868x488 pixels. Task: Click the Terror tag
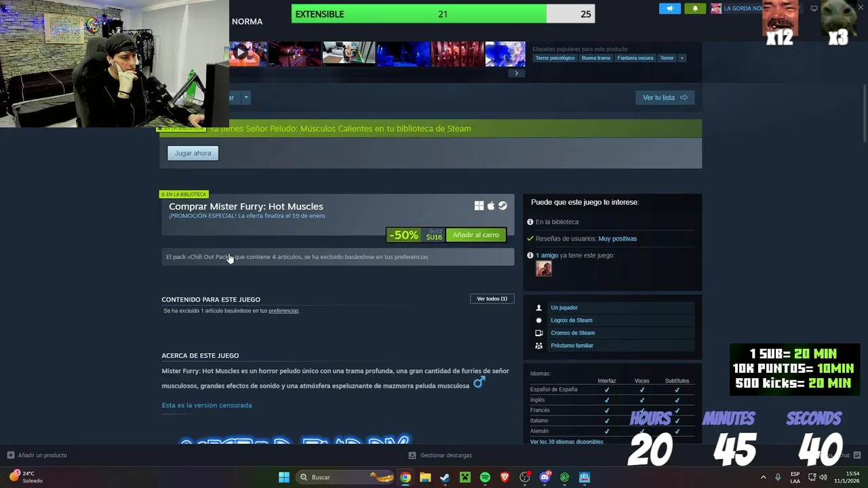click(x=667, y=58)
